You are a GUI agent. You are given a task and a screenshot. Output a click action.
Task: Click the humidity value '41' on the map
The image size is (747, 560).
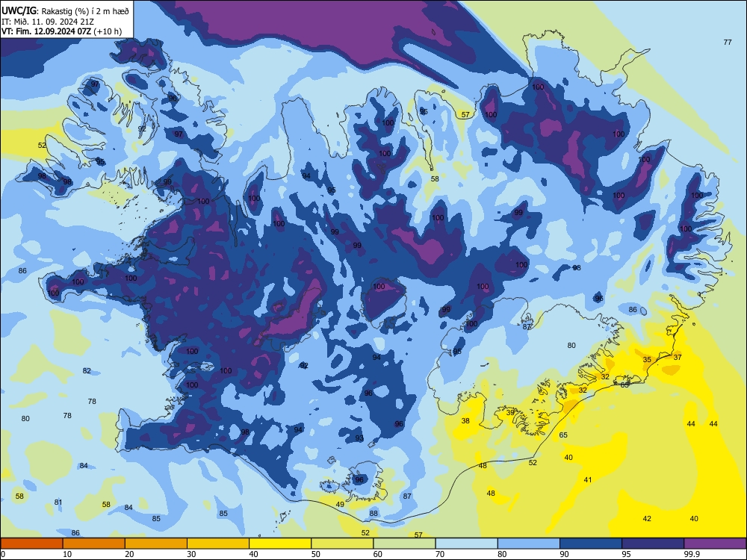click(588, 479)
